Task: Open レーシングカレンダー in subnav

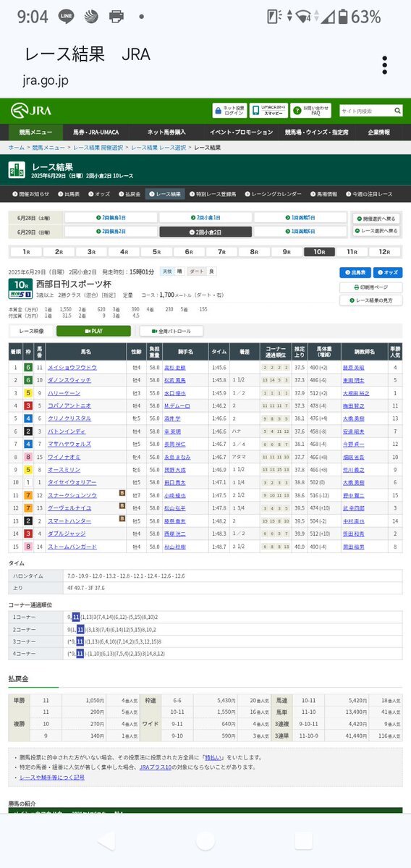Action: tap(273, 194)
